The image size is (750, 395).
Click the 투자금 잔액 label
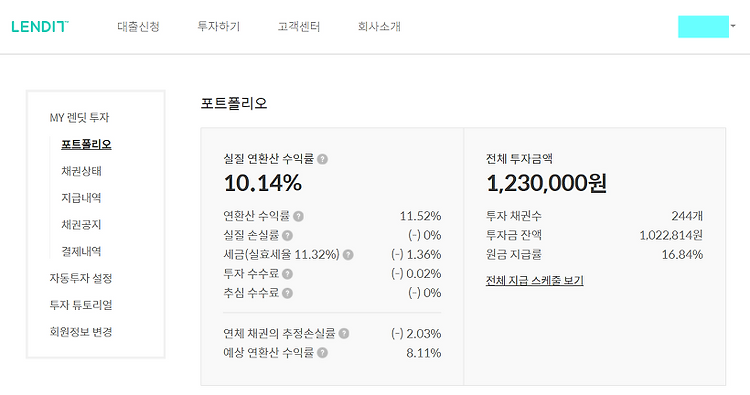[514, 235]
